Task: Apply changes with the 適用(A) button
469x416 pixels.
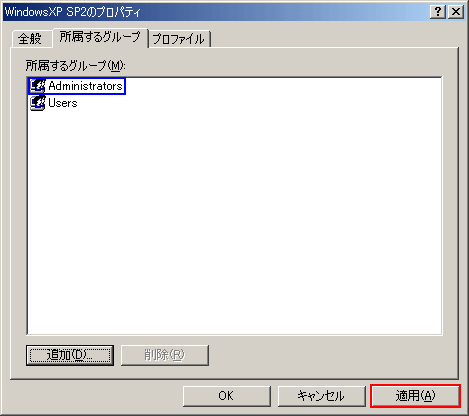Action: pyautogui.click(x=415, y=396)
